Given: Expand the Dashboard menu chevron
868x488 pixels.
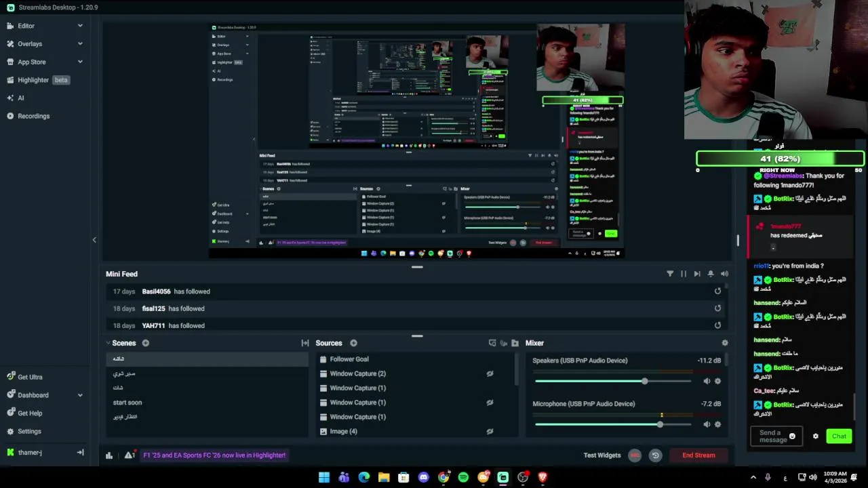Looking at the screenshot, I should click(x=80, y=395).
